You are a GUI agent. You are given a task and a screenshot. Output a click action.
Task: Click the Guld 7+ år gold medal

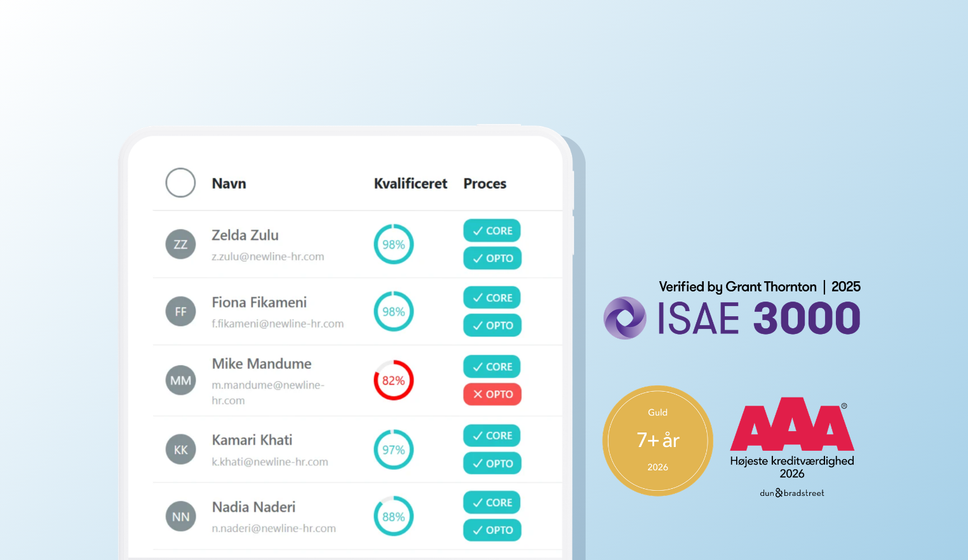coord(657,441)
